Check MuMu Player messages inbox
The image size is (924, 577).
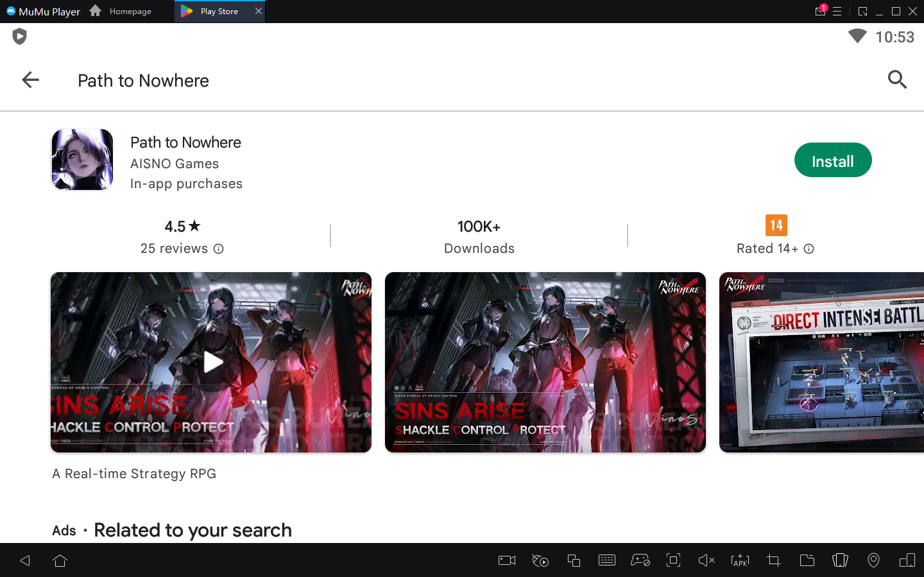coord(820,11)
